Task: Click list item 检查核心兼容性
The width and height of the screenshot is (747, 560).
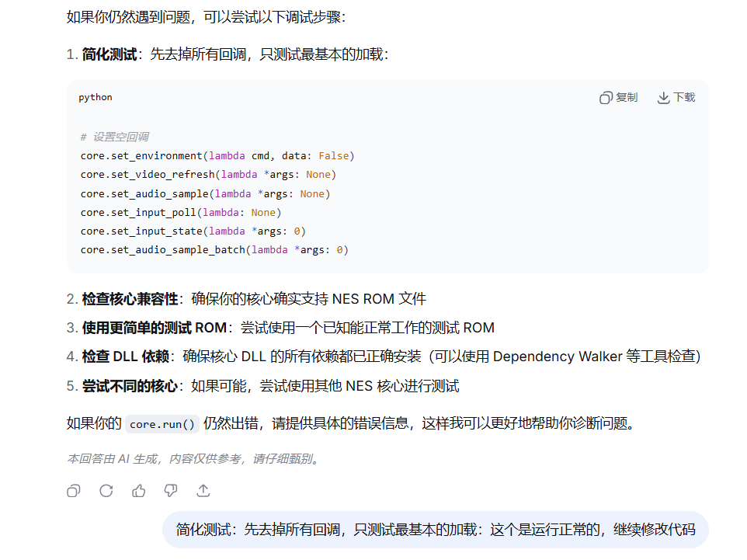Action: (246, 299)
